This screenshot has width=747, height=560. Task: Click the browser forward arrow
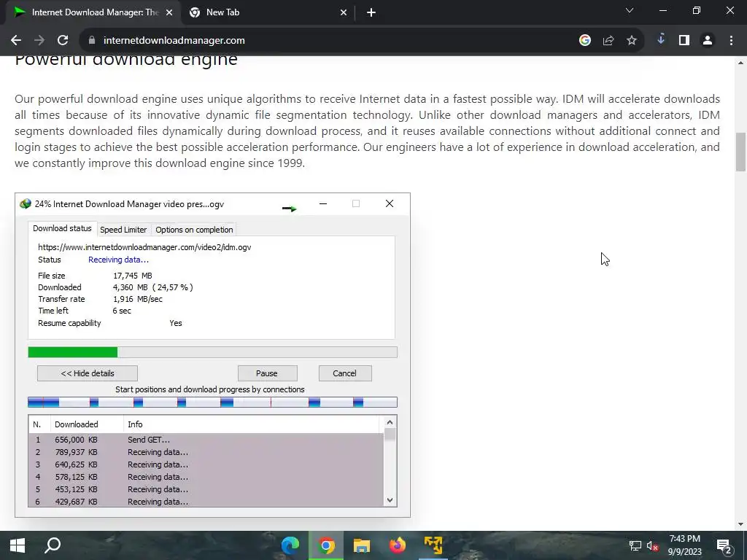tap(39, 41)
